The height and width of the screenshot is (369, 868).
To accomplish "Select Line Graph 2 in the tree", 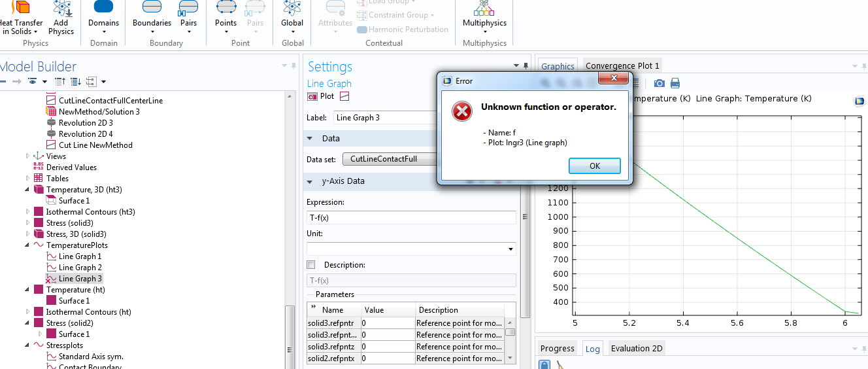I will point(80,268).
